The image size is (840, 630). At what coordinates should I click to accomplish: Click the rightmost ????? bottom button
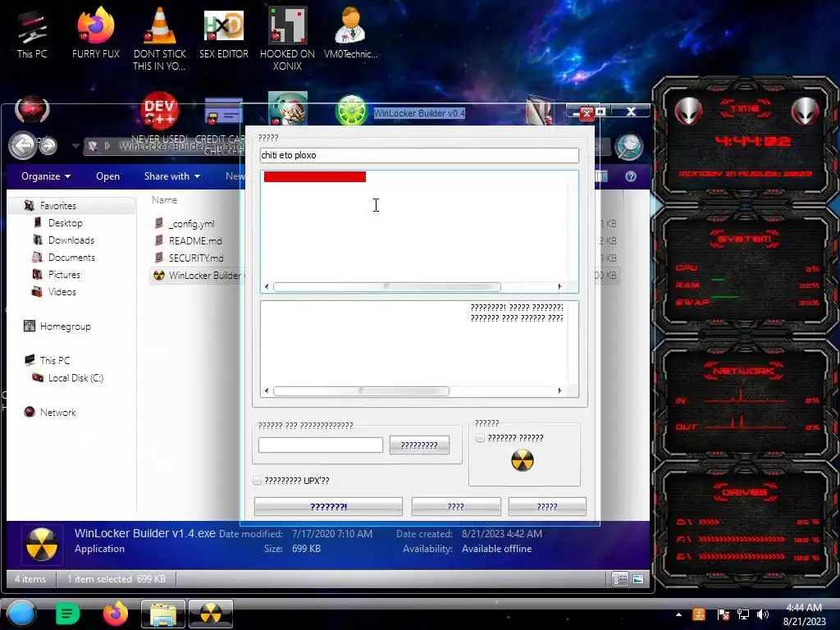point(547,506)
